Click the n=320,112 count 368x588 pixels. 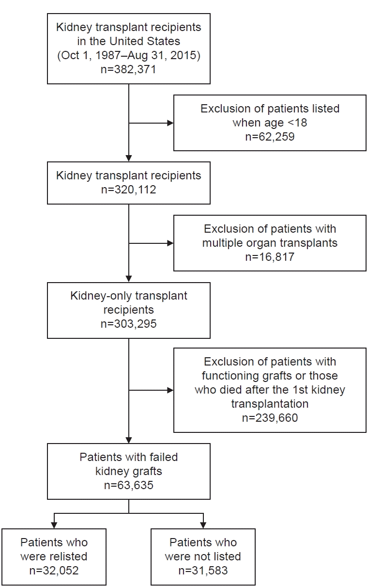point(128,190)
